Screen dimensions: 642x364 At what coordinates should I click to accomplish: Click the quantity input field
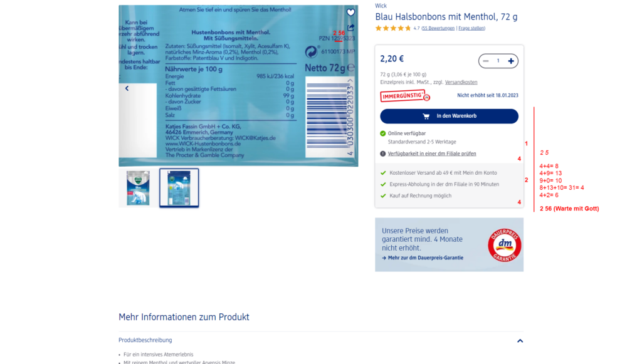(498, 61)
